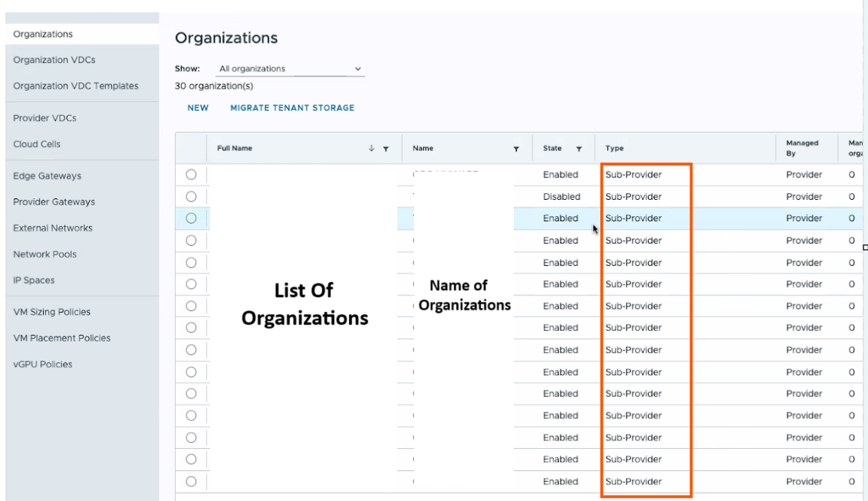Viewport: 868px width, 501px height.
Task: Open Organization VDCs in the sidebar
Action: tap(54, 60)
